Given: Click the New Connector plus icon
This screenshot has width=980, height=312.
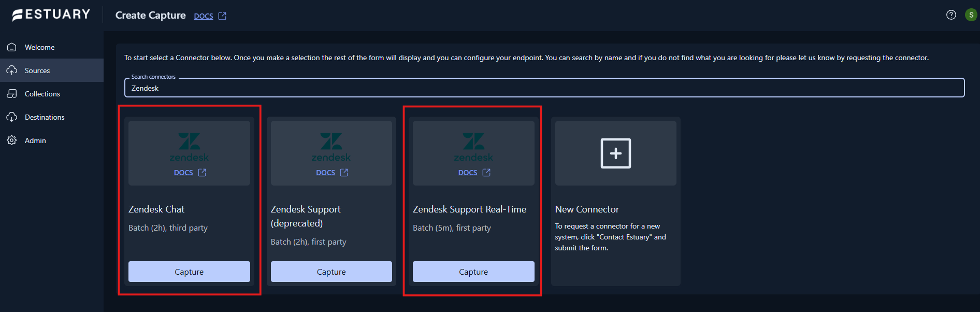Looking at the screenshot, I should (x=615, y=153).
